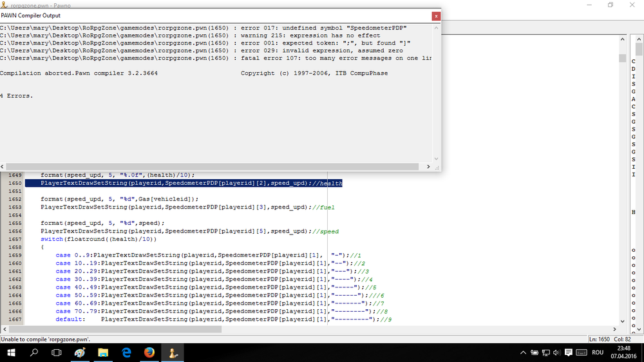
Task: Click line number 1651 in gutter
Action: (x=15, y=191)
